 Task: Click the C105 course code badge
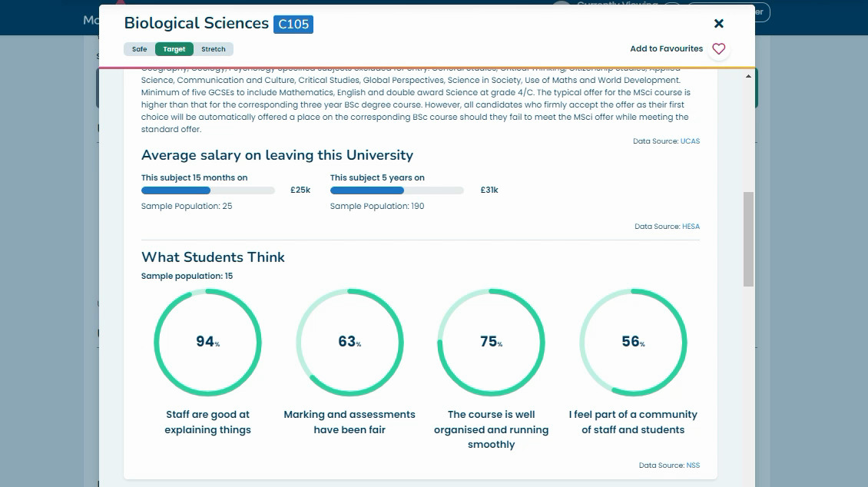[x=293, y=25]
